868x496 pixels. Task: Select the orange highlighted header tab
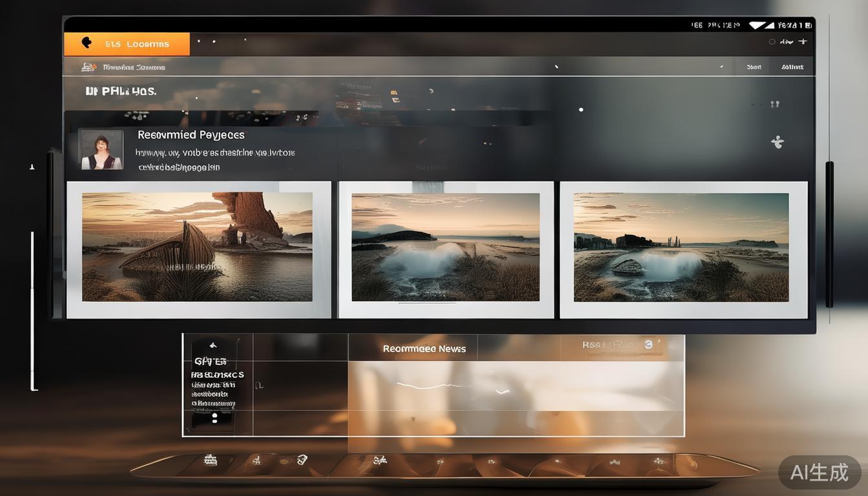click(127, 44)
